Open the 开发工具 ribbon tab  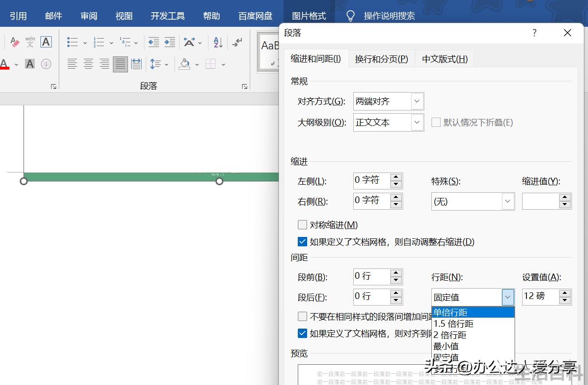(x=168, y=16)
